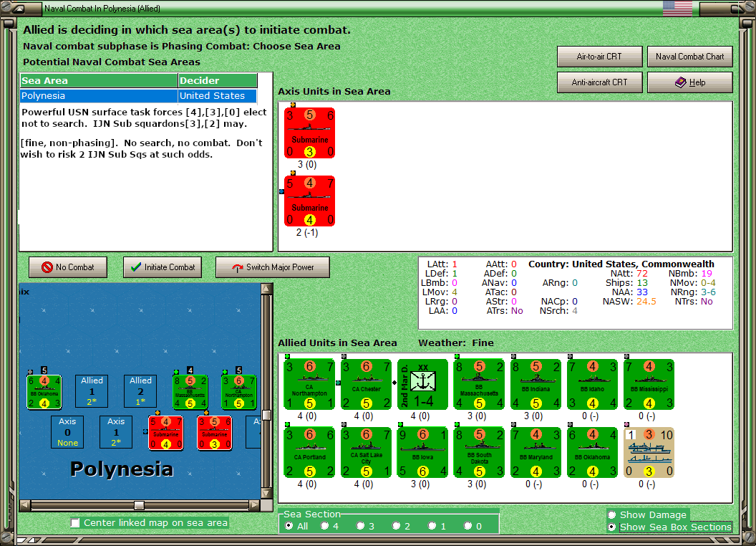Screen dimensions: 756x546
Task: Select the CA Salt Lake City cruiser unit
Action: pos(366,452)
